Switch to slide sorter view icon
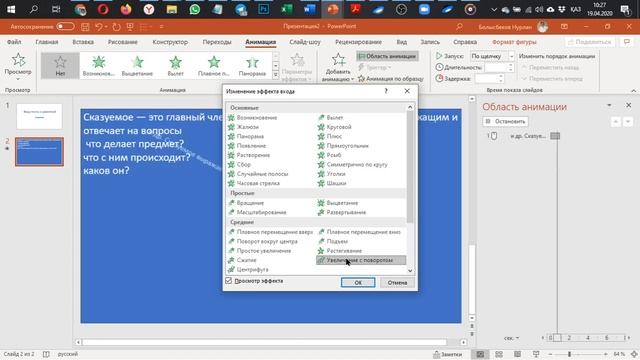This screenshot has height=360, width=640. 499,354
